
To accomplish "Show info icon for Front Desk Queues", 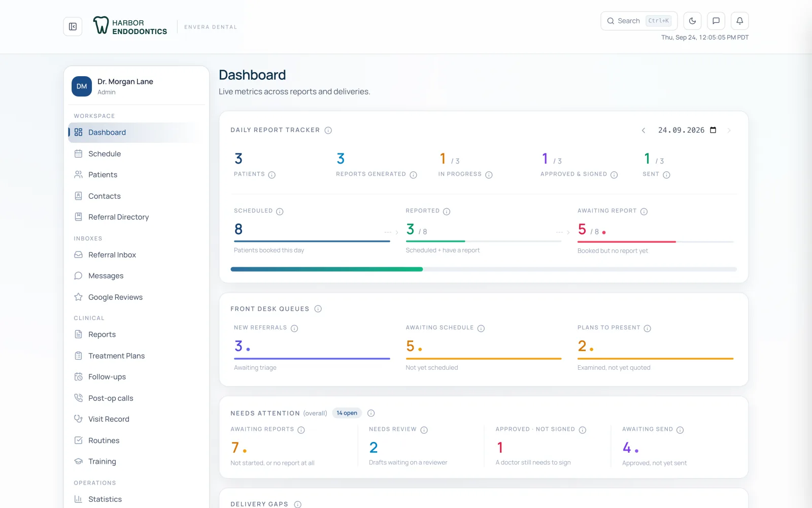I will [x=318, y=309].
